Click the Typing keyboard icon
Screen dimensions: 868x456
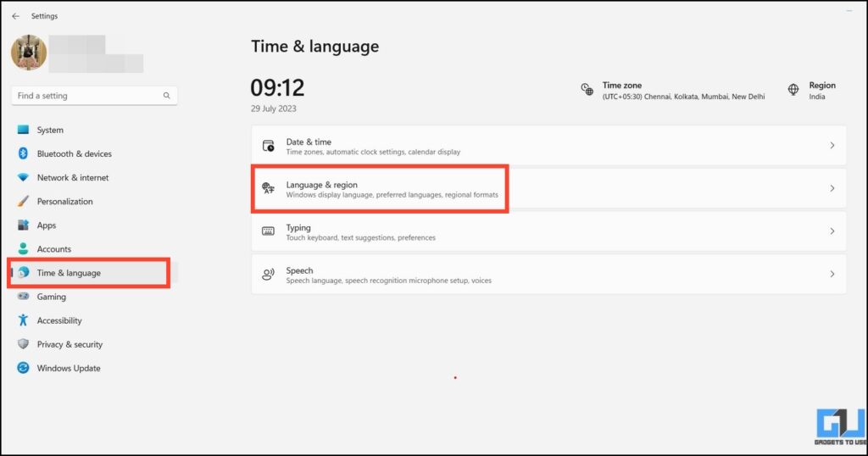(x=268, y=231)
